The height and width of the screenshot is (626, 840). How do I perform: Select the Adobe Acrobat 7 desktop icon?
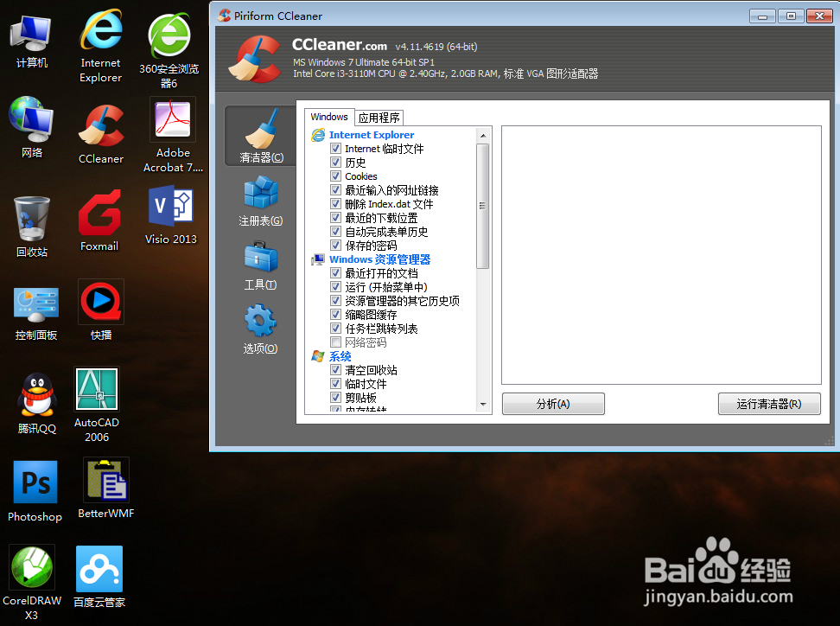173,135
